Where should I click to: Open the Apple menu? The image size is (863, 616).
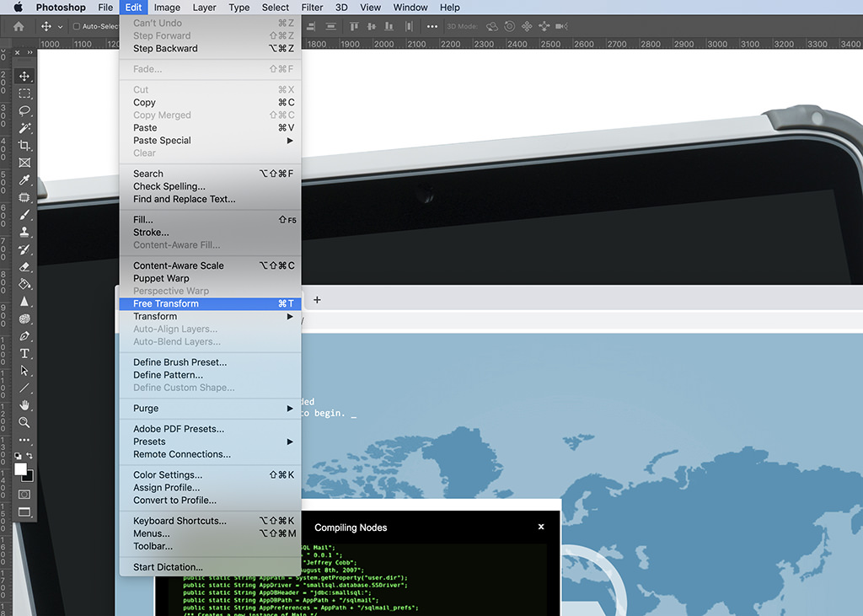19,7
